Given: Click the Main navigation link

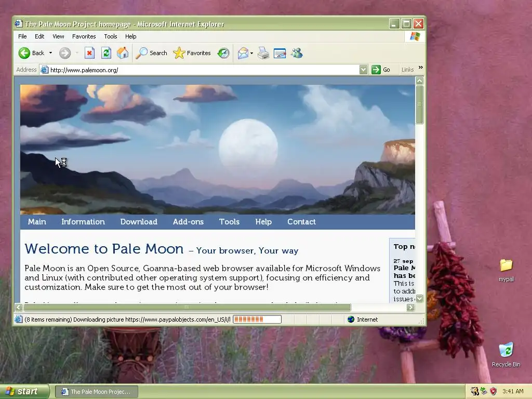Looking at the screenshot, I should tap(37, 221).
